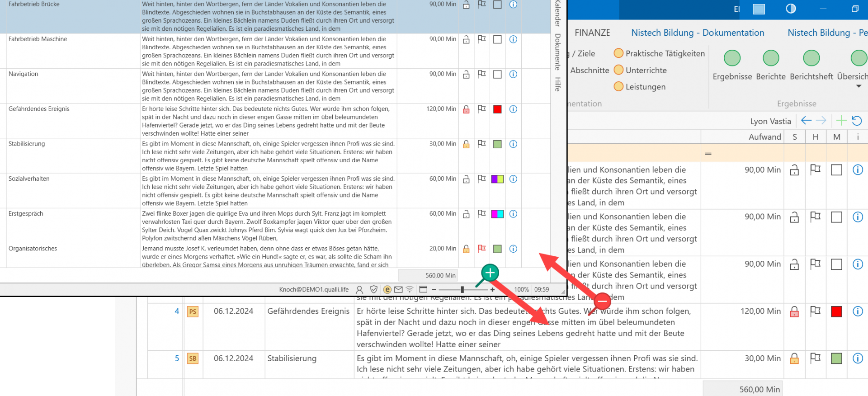Click the flag icon in the enlarged 30,00 Min row
This screenshot has width=868, height=396.
(815, 358)
